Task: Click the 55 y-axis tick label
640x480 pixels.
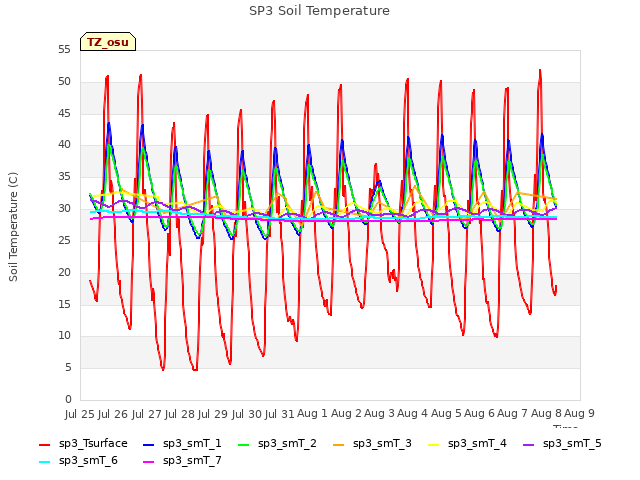Action: [x=64, y=50]
